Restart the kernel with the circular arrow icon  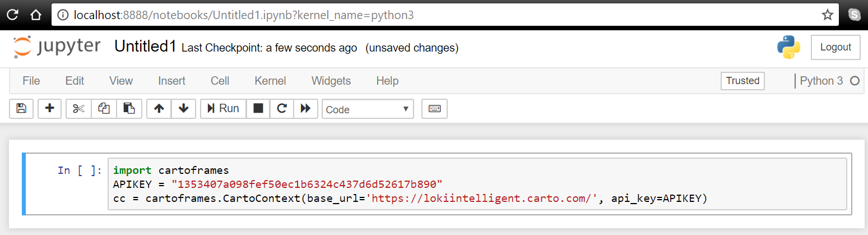(282, 109)
